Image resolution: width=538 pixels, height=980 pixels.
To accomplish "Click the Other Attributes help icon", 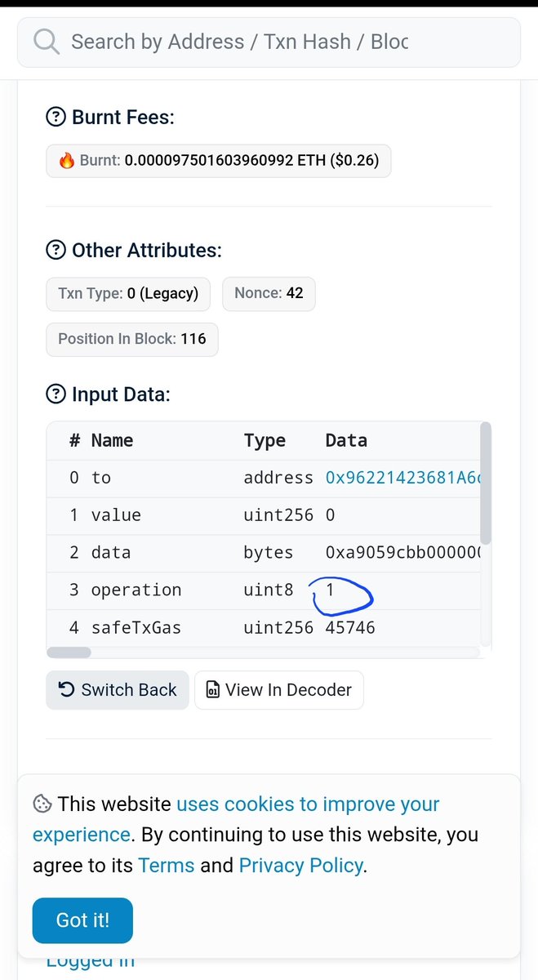I will pos(56,250).
